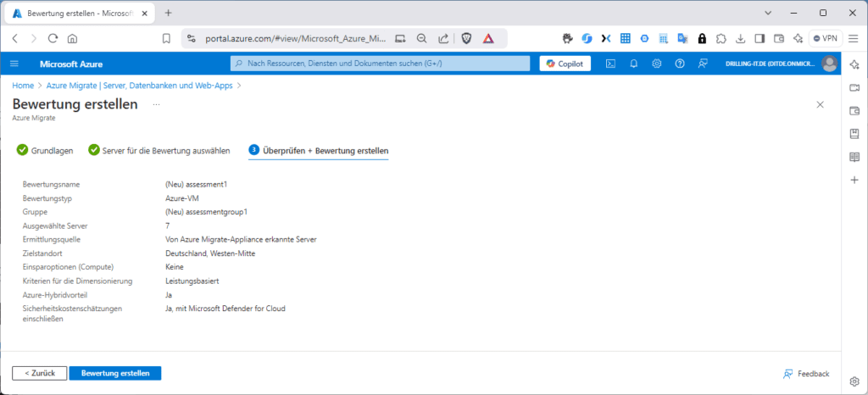868x395 pixels.
Task: Click the browser forward arrow
Action: (x=34, y=39)
